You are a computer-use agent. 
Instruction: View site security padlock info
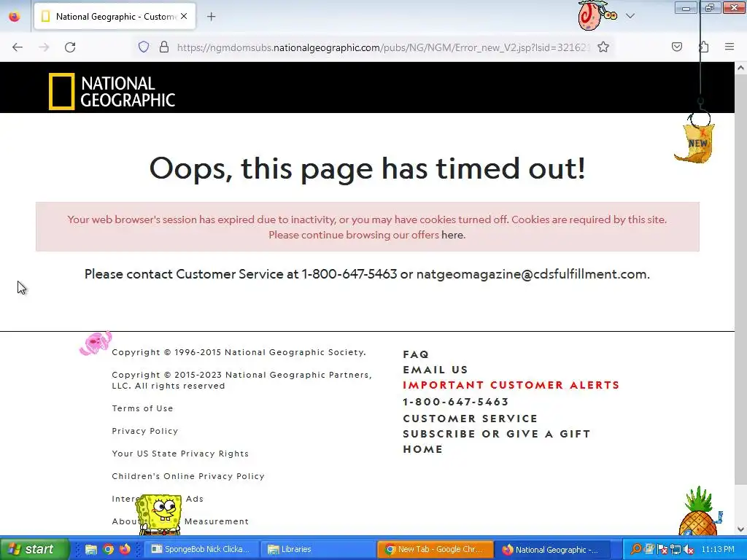pos(164,47)
